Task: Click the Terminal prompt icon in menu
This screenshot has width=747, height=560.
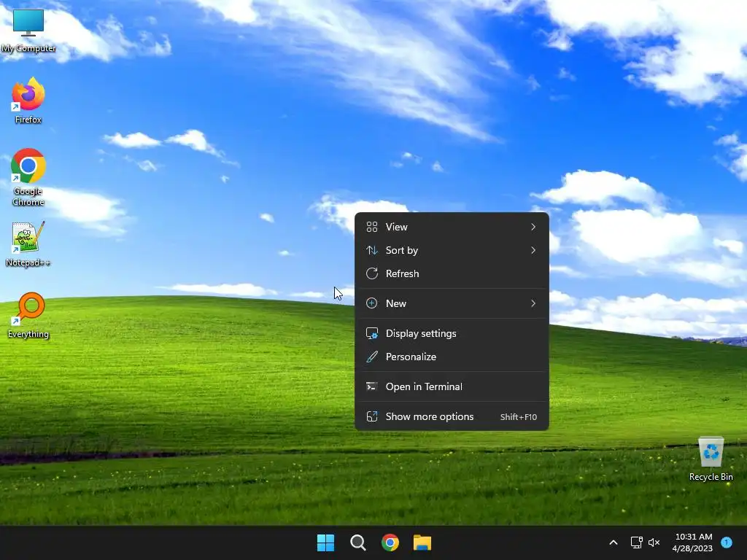Action: pos(372,386)
